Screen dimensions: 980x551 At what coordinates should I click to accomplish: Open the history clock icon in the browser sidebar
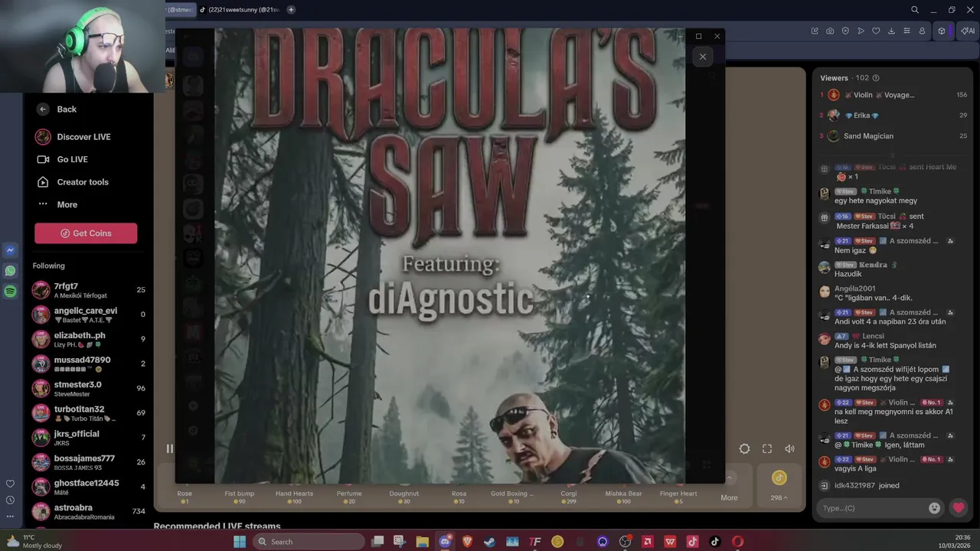(10, 500)
